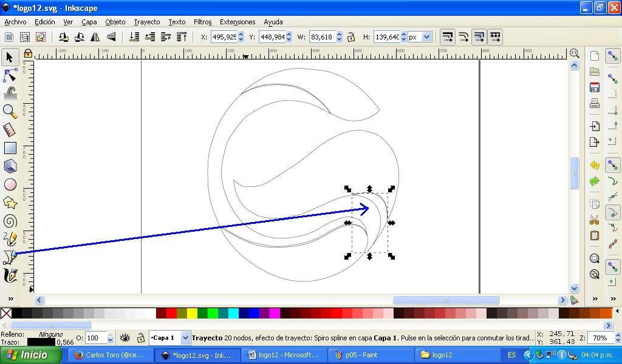Click the Print document icon

(x=594, y=103)
